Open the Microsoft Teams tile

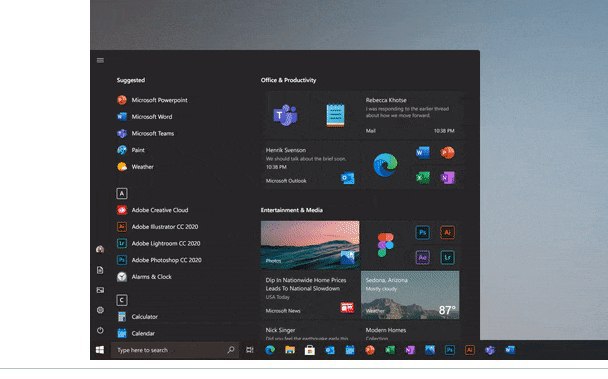[x=285, y=115]
